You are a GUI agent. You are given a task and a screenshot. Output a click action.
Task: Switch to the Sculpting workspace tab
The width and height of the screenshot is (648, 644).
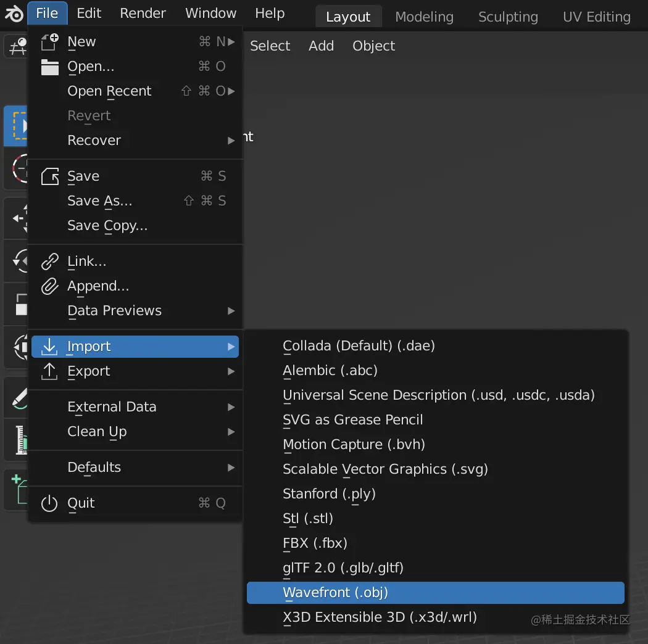[509, 17]
